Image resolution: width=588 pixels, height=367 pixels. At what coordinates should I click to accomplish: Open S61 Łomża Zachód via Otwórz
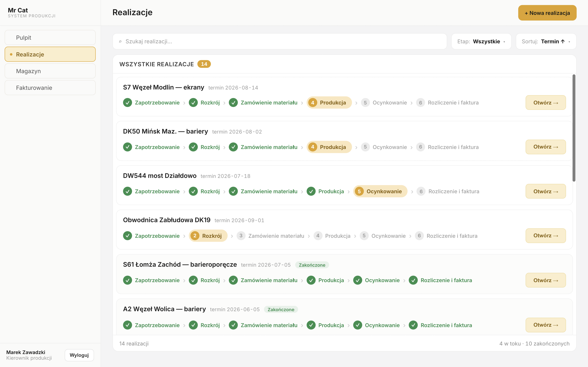point(546,280)
